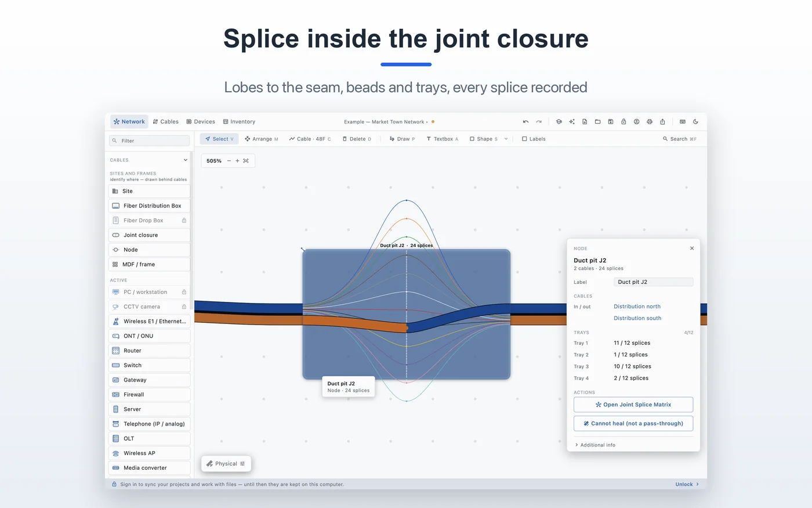The image size is (812, 508).
Task: Select OLT device
Action: tap(149, 438)
